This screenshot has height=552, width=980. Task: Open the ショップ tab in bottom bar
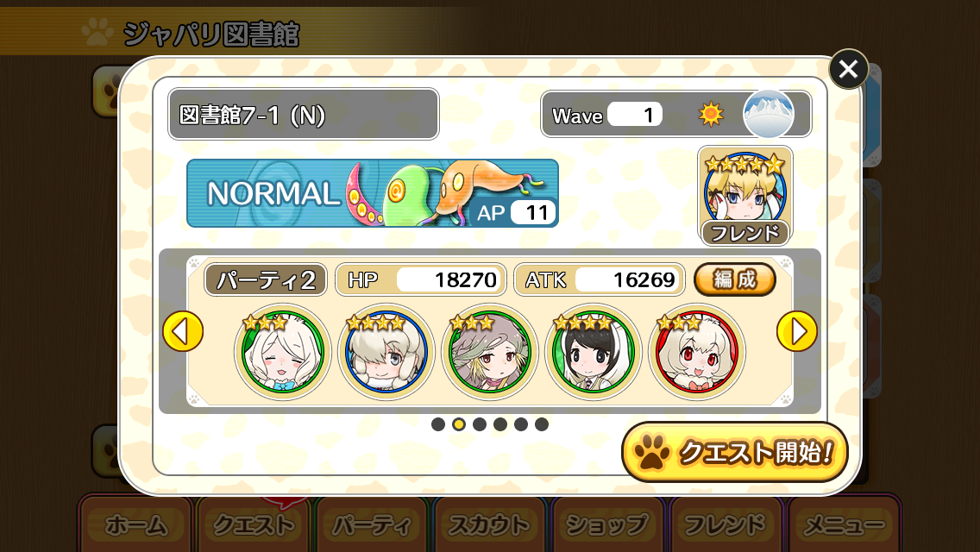coord(607,524)
